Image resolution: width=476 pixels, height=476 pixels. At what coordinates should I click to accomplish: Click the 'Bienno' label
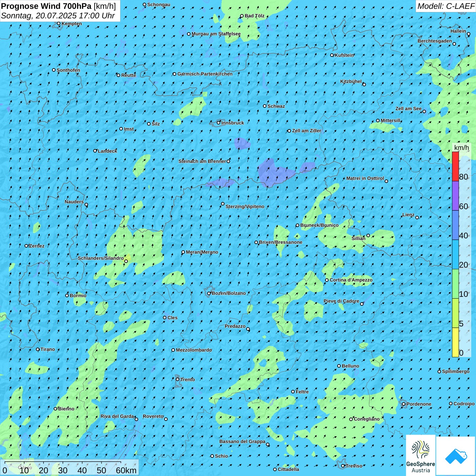pyautogui.click(x=66, y=409)
